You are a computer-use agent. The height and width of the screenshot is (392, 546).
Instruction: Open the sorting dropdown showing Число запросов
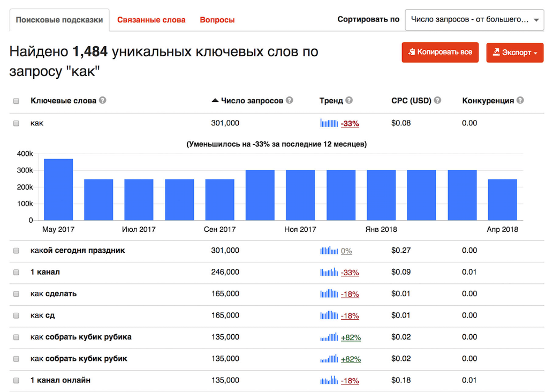point(474,20)
